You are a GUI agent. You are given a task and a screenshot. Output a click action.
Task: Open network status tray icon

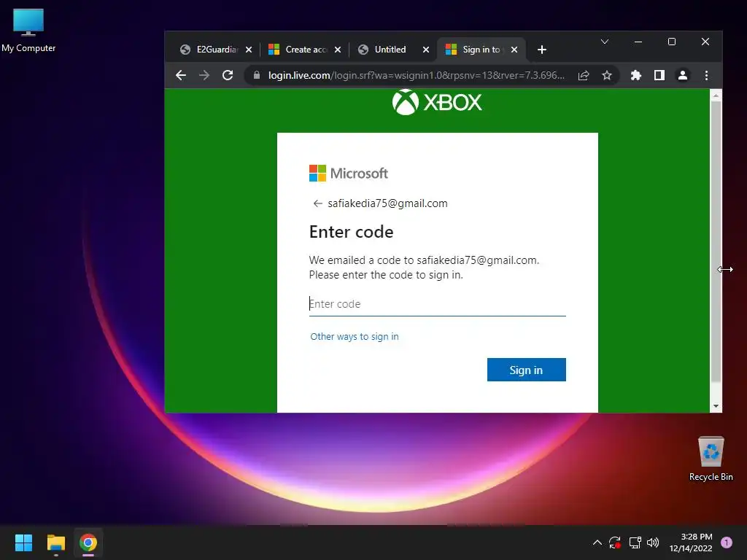(635, 542)
